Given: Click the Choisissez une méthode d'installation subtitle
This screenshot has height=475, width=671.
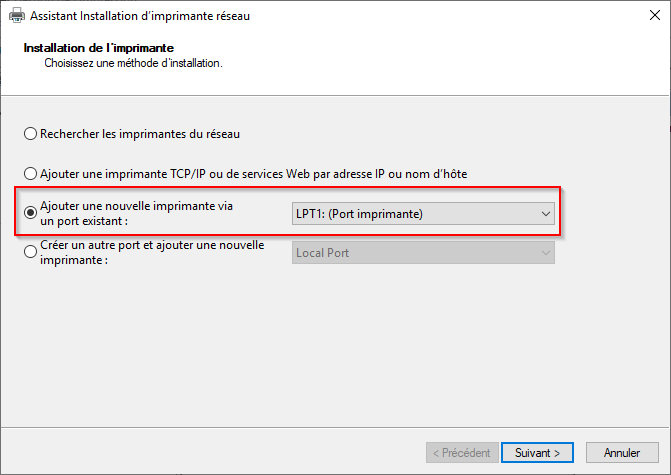Looking at the screenshot, I should pyautogui.click(x=134, y=63).
